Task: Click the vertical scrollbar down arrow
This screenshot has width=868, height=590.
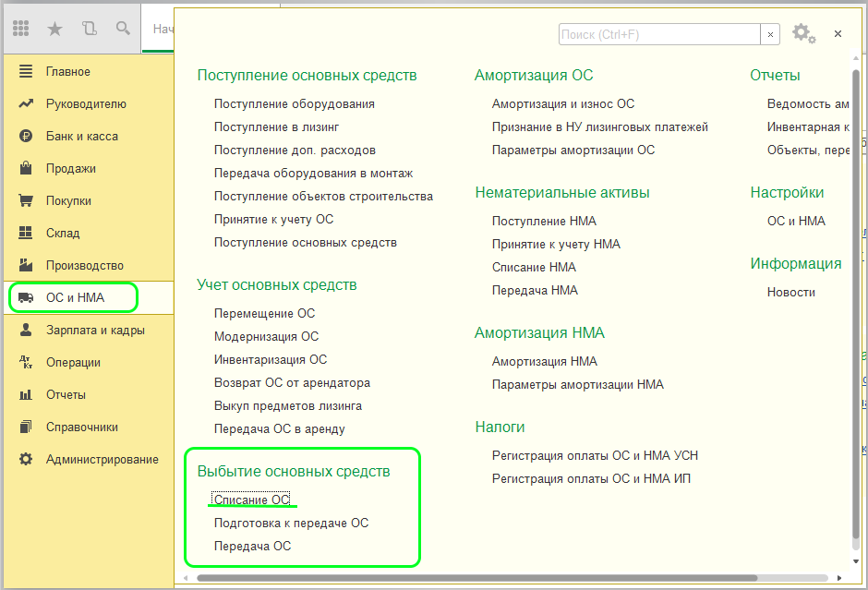Action: click(856, 561)
